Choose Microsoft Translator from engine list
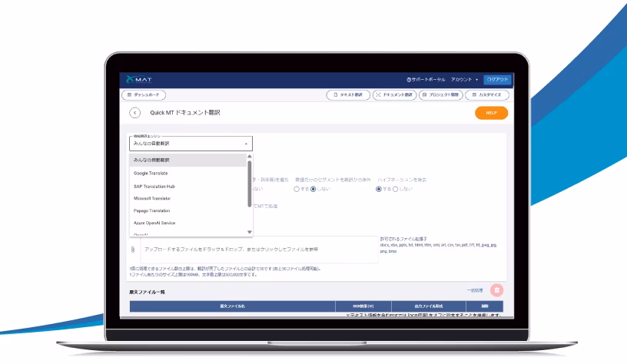This screenshot has width=627, height=364. [x=152, y=198]
